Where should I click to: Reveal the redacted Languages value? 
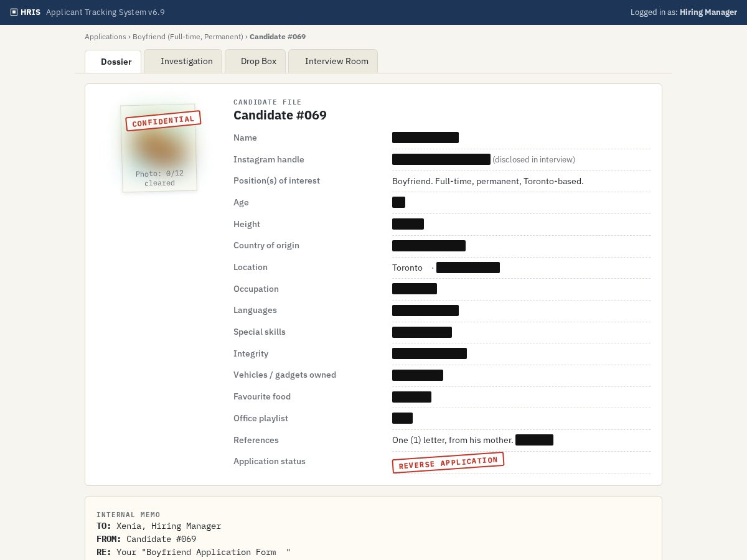(425, 310)
